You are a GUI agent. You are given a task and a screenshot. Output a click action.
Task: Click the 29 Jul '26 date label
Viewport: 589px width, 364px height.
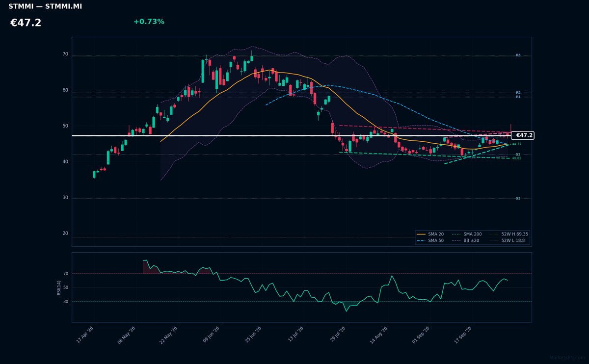point(339,335)
